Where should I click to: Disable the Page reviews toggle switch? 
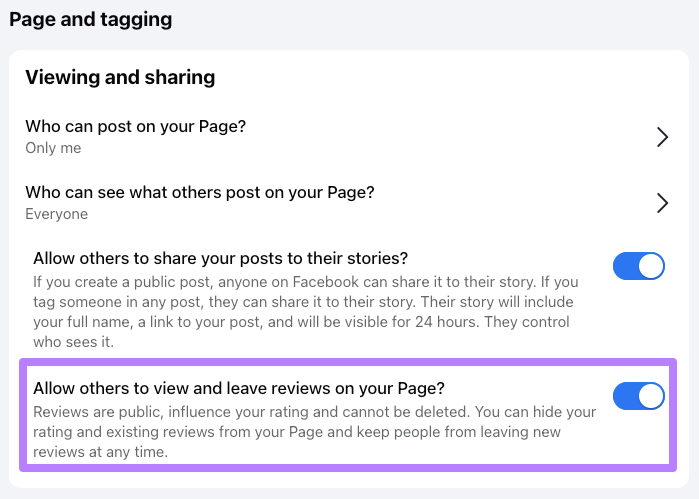(638, 396)
